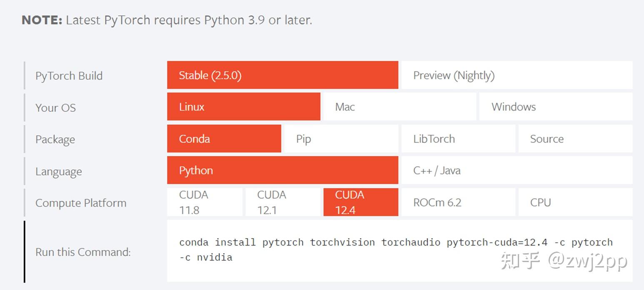Viewport: 644px width, 290px height.
Task: Select the Conda package option
Action: click(x=224, y=139)
